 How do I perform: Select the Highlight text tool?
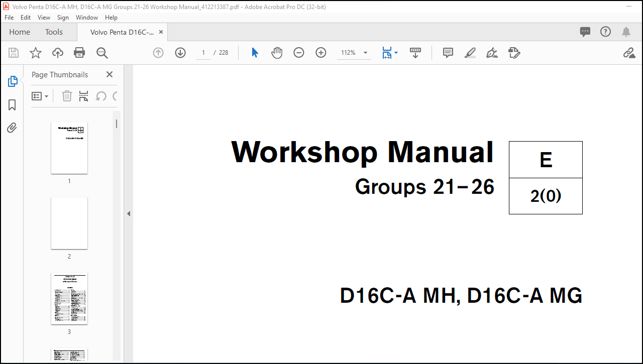point(470,53)
